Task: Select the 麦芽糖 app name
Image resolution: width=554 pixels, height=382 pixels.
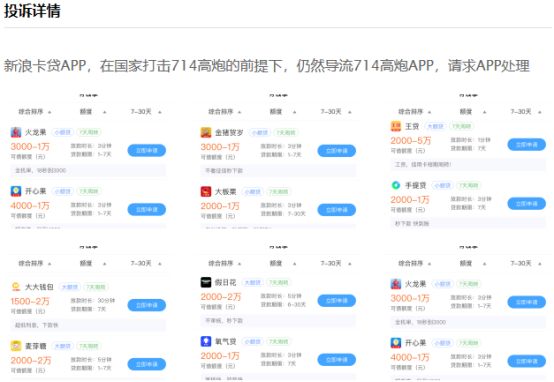Action: (x=35, y=346)
